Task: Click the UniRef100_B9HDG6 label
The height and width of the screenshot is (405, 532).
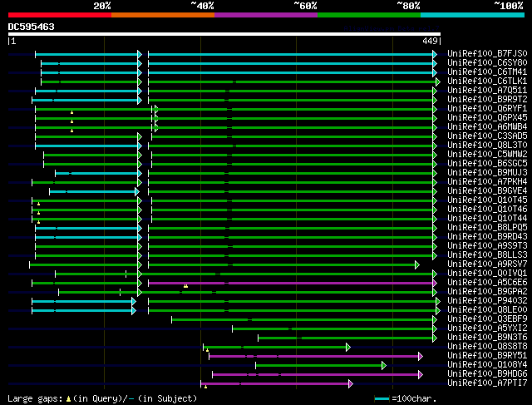Action: point(487,374)
